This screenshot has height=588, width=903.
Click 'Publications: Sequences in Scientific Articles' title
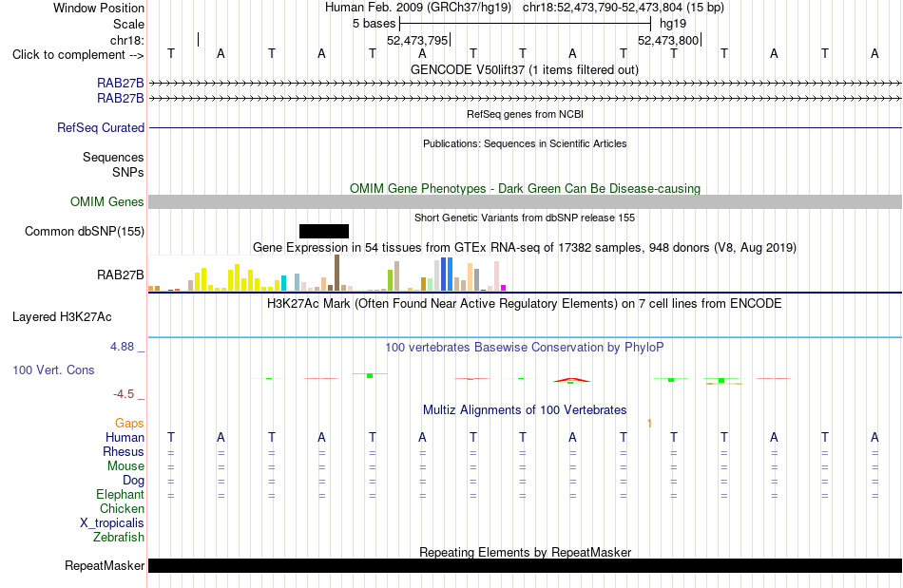click(x=525, y=143)
